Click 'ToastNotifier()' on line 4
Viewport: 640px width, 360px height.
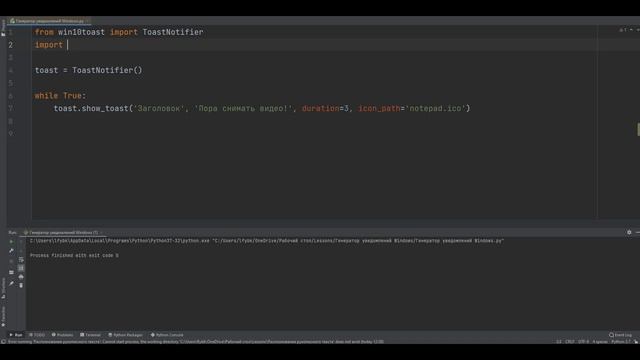(x=107, y=70)
